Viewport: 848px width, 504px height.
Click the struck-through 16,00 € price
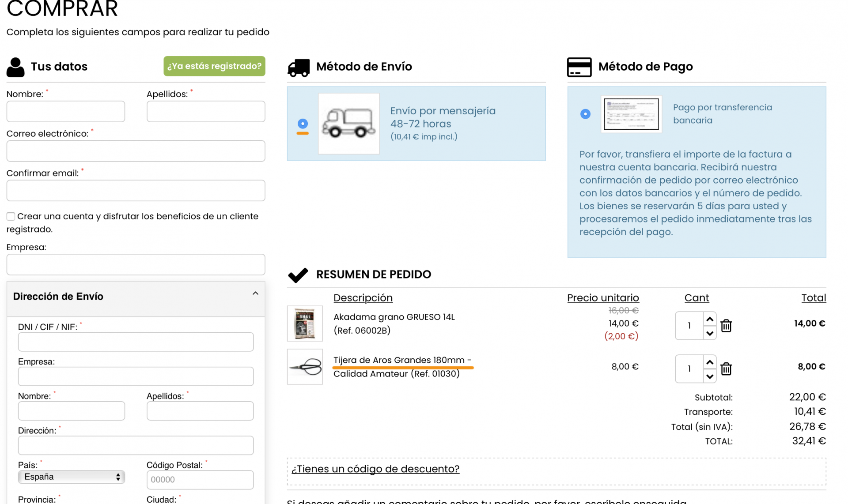click(x=624, y=310)
